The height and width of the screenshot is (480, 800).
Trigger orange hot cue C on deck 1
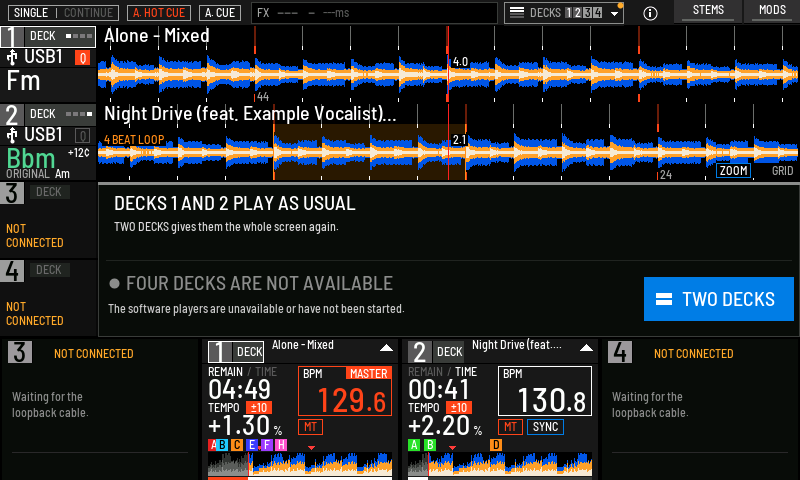point(237,445)
